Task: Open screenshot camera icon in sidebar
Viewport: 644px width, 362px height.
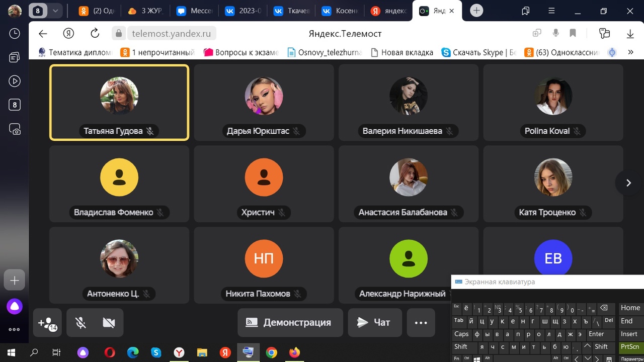Action: point(15,130)
